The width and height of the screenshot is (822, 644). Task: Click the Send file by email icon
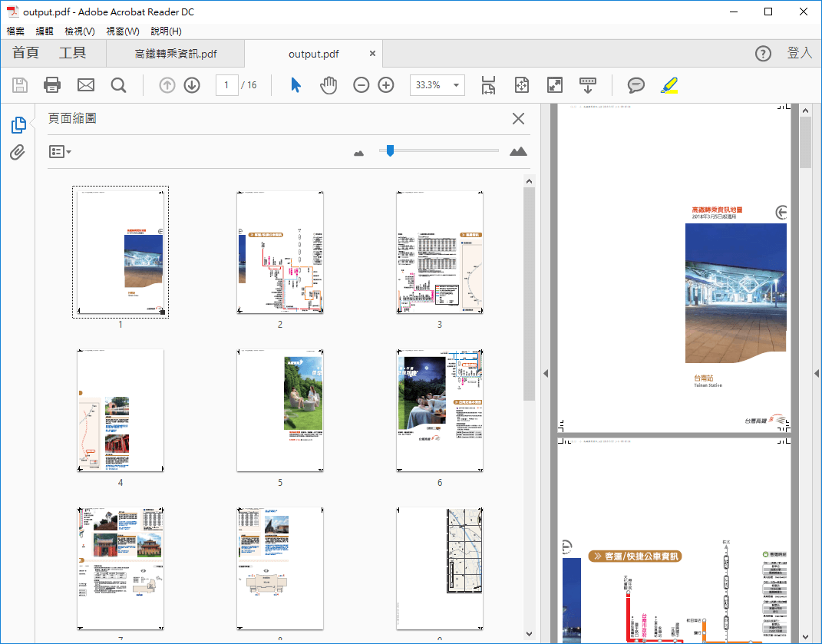85,85
